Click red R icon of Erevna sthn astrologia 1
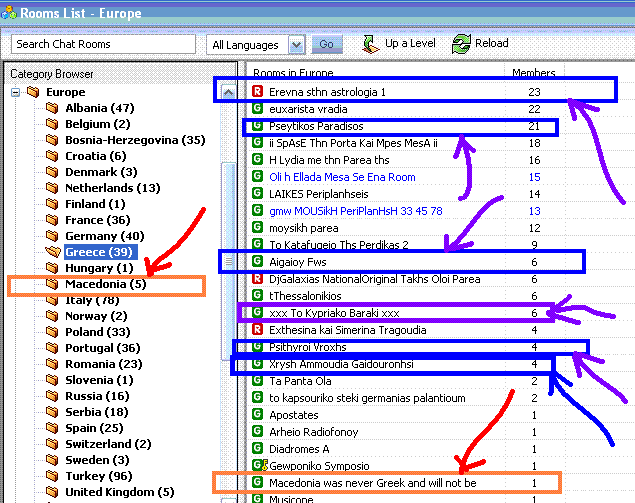635x503 pixels. [x=258, y=91]
